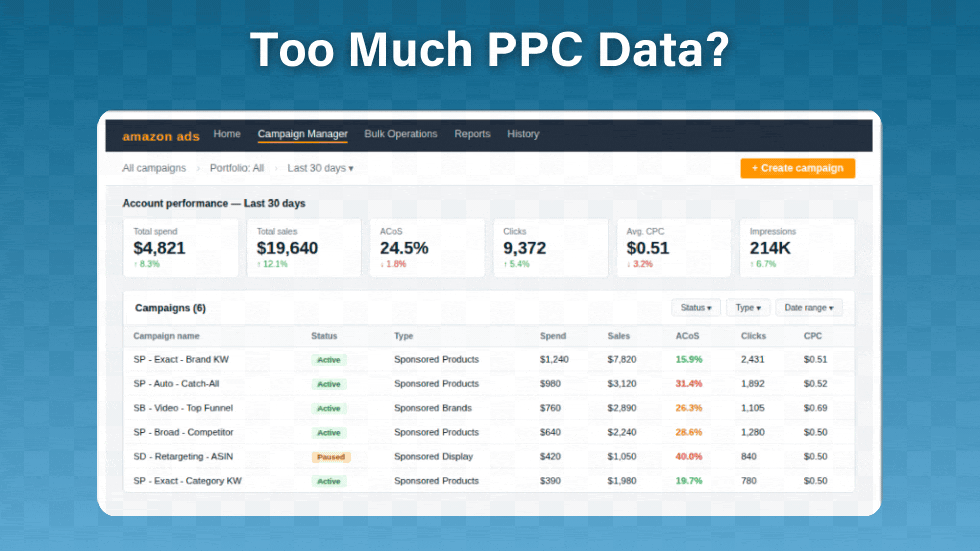Click the $2,240 sales cell
This screenshot has width=980, height=551.
click(622, 432)
